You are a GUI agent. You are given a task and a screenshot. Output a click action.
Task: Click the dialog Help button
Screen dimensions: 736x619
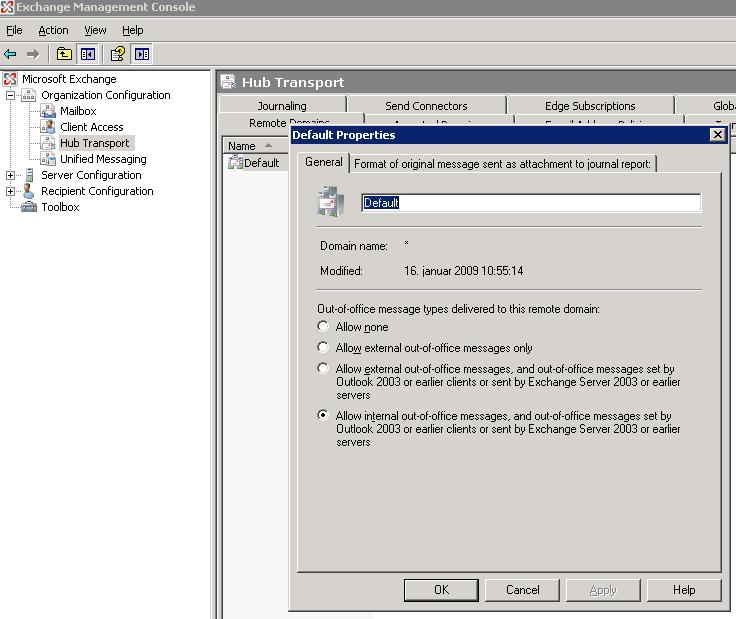(684, 589)
